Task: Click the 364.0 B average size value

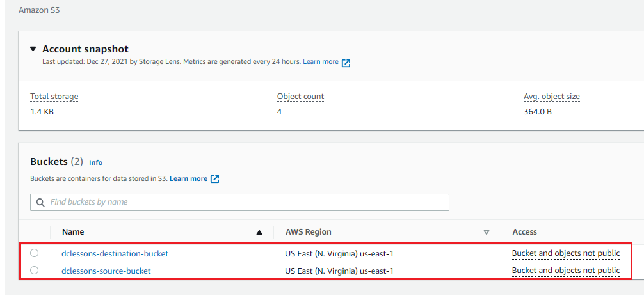Action: 538,112
